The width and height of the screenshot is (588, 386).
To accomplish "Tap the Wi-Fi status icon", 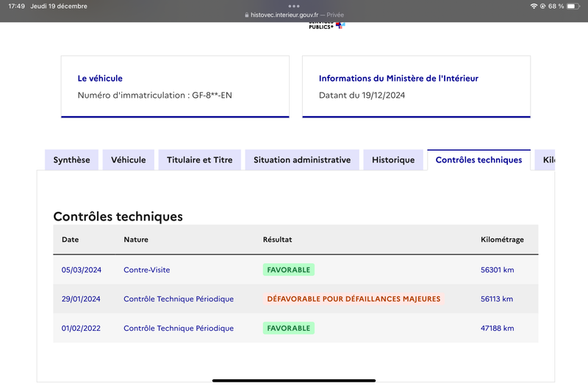I will pyautogui.click(x=534, y=6).
